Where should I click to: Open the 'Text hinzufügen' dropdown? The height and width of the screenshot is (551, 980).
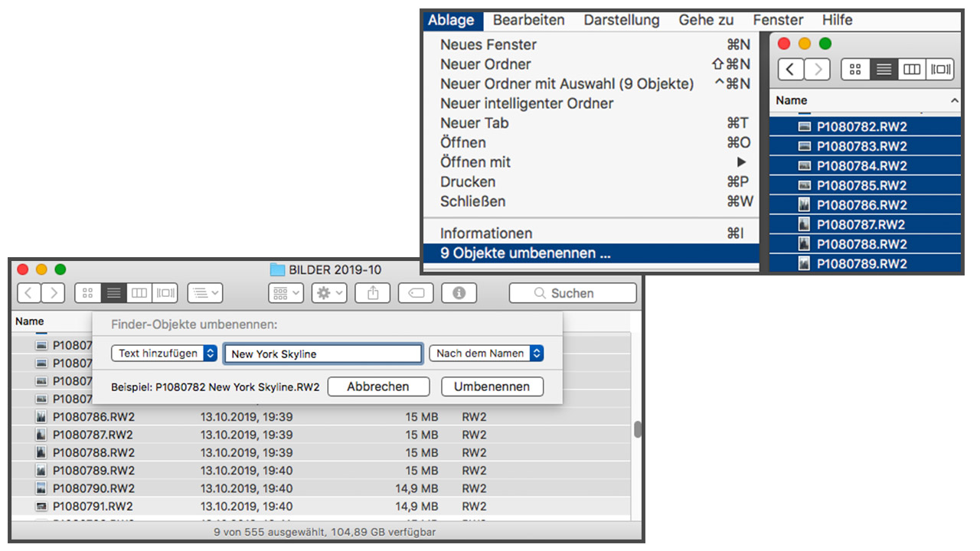[x=164, y=354]
